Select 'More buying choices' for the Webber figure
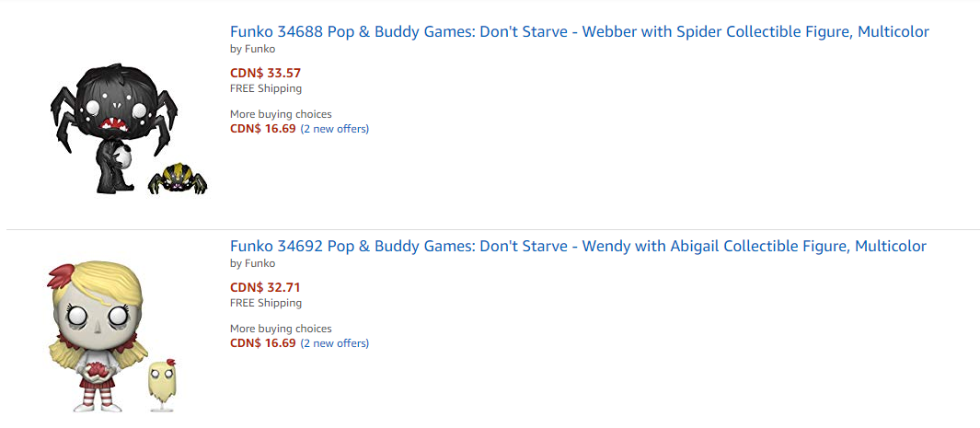 pyautogui.click(x=281, y=114)
